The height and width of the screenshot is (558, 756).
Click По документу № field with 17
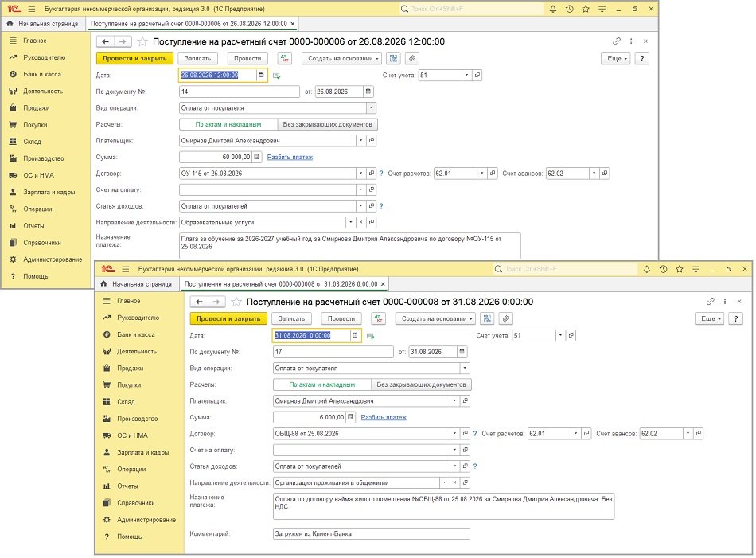(333, 352)
